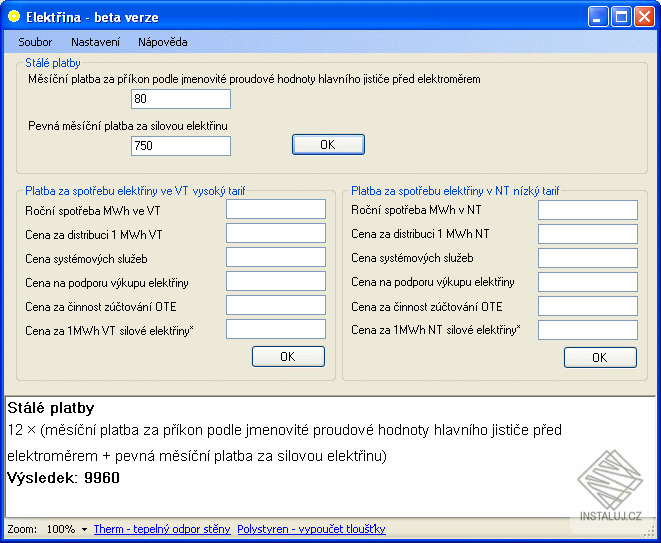Image resolution: width=661 pixels, height=543 pixels.
Task: Focus the Cena za distribuci 1 MWh NT field
Action: coord(588,234)
